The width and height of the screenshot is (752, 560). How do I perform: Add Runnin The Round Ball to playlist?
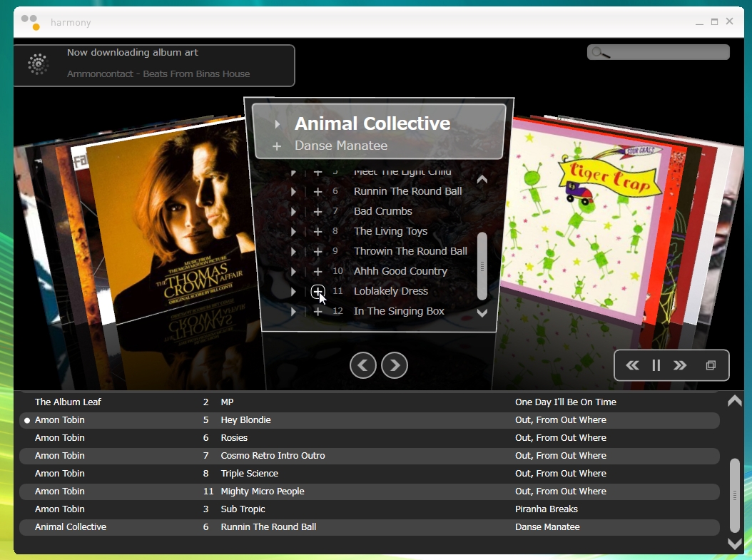click(317, 191)
